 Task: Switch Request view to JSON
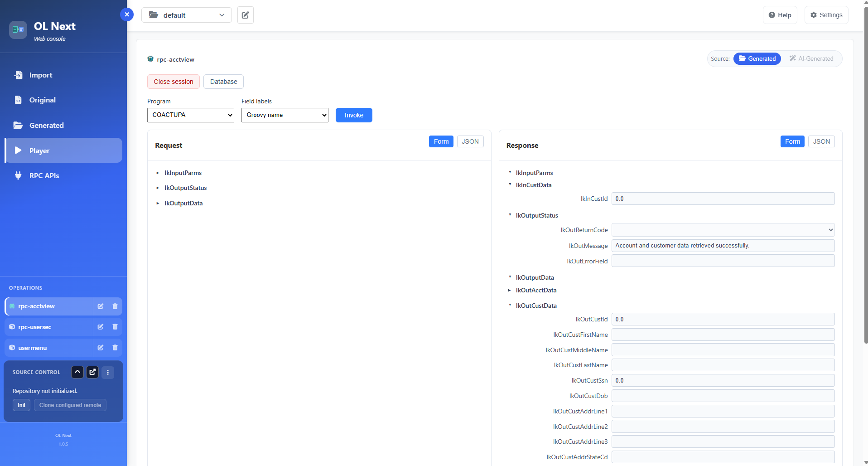470,141
